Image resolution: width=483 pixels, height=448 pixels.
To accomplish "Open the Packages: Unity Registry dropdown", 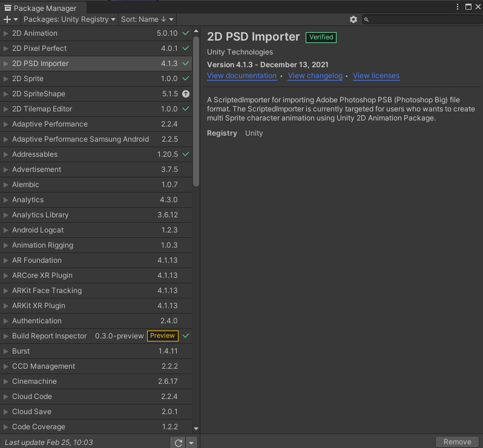I will pyautogui.click(x=70, y=19).
